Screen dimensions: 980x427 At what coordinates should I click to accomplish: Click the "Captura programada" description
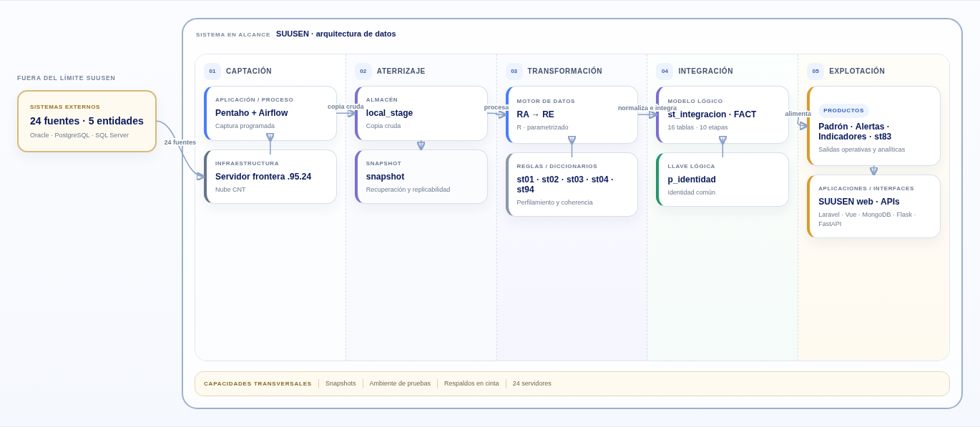pyautogui.click(x=245, y=126)
